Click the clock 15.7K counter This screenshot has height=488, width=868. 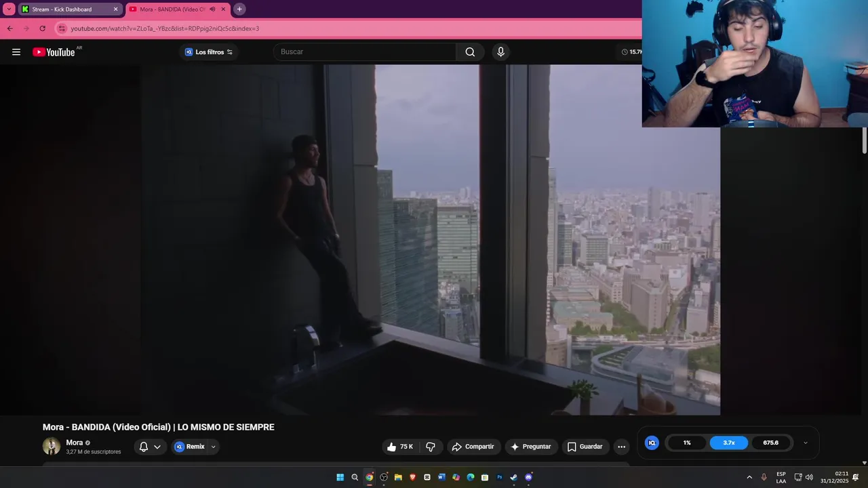point(631,52)
